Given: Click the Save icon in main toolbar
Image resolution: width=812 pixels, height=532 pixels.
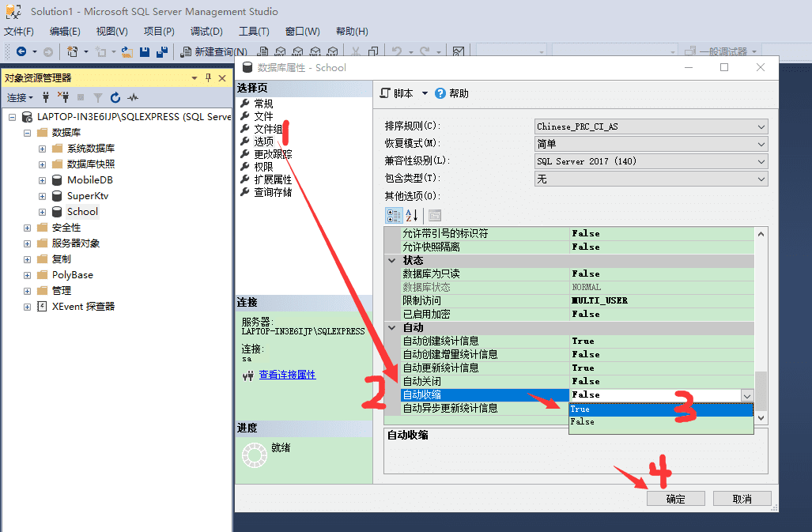Looking at the screenshot, I should pos(145,51).
